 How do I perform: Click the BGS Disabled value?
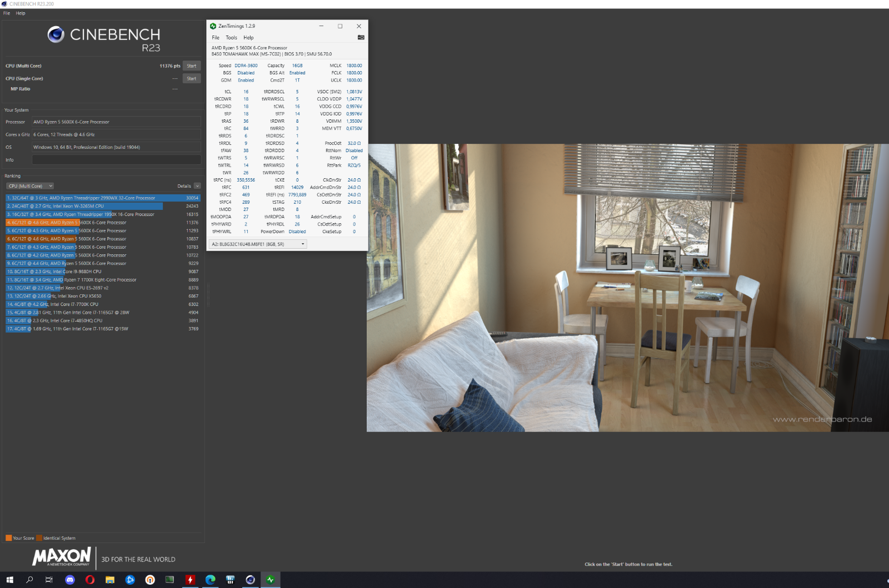[x=246, y=73]
